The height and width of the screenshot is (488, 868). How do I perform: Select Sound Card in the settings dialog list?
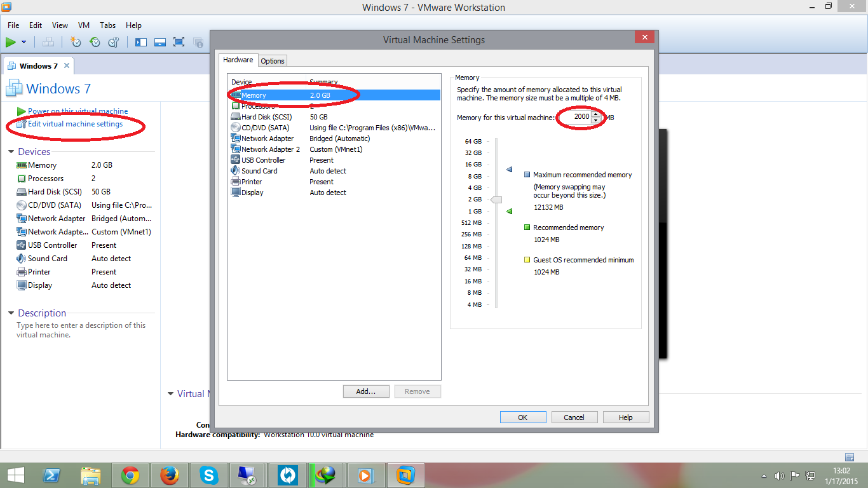[334, 171]
